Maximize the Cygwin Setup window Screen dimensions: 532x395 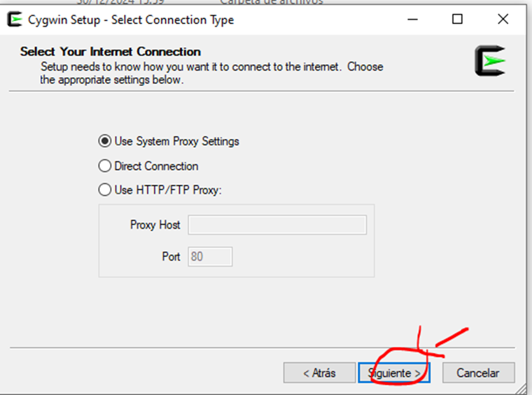pyautogui.click(x=457, y=20)
